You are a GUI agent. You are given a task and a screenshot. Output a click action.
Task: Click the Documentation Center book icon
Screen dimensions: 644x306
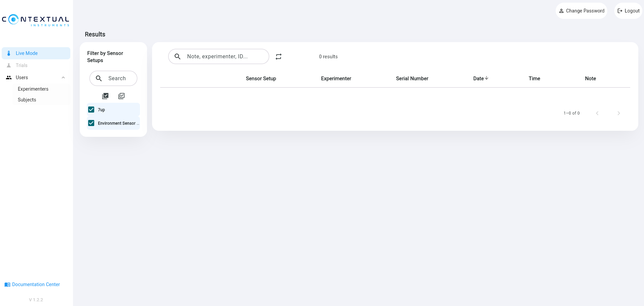[7, 285]
